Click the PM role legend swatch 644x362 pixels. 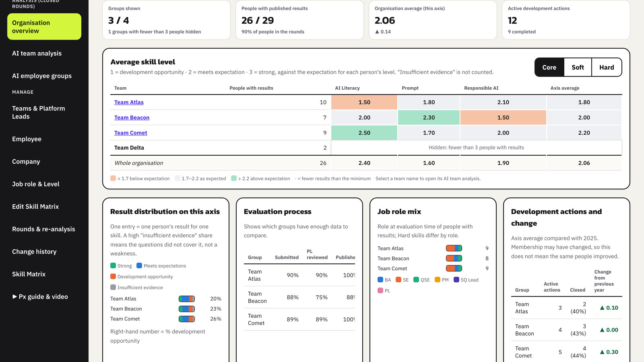438,280
